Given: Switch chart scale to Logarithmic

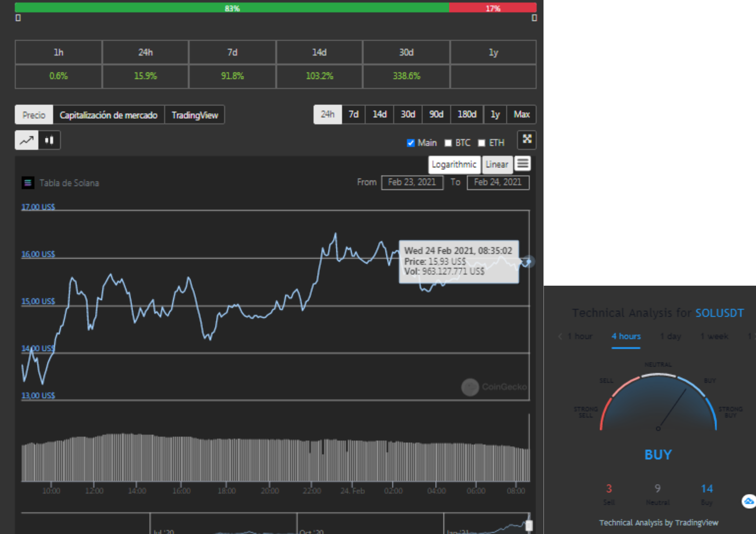Looking at the screenshot, I should [x=454, y=164].
